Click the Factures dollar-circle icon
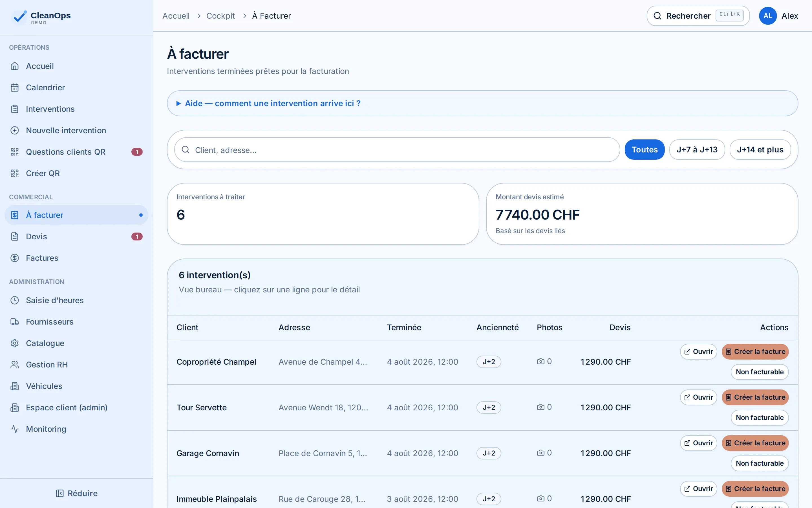Image resolution: width=812 pixels, height=508 pixels. tap(14, 258)
